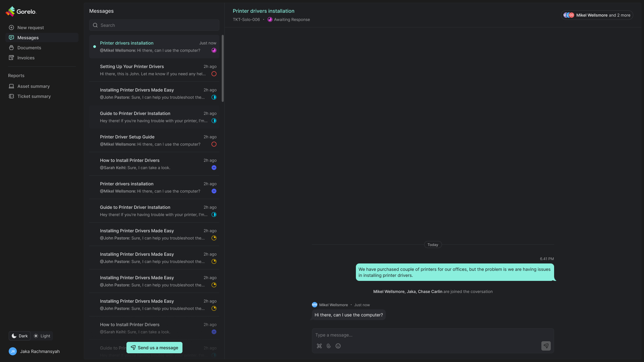Click Mikel Wellsmore's MW avatar in the chat
The height and width of the screenshot is (362, 644).
[x=315, y=305]
